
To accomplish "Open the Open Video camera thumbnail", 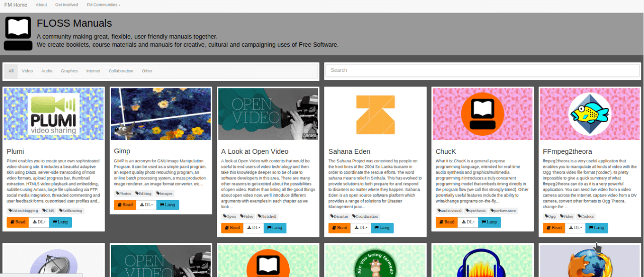I will pos(268,114).
